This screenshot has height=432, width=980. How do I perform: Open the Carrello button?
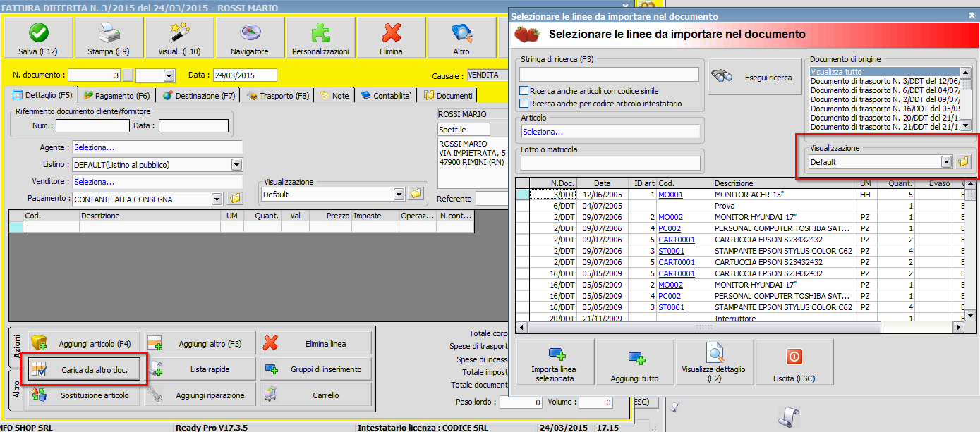[x=315, y=395]
